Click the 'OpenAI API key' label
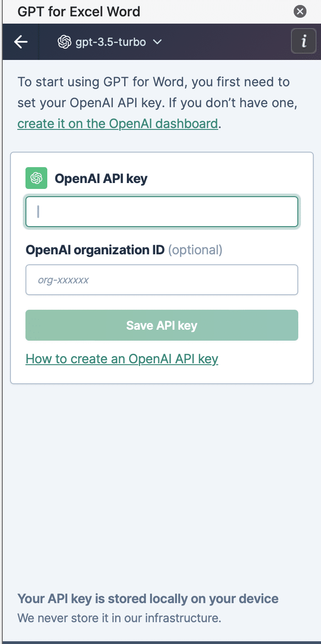The width and height of the screenshot is (321, 644). [101, 178]
